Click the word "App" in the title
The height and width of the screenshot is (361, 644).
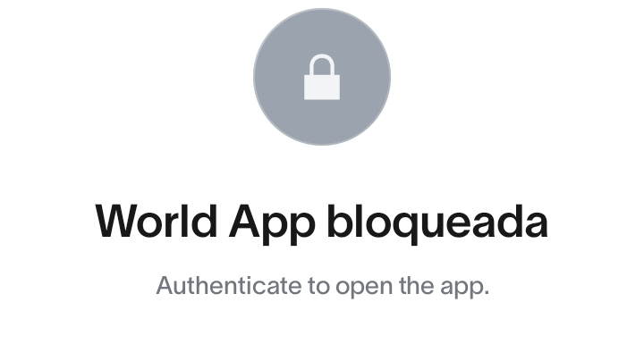pyautogui.click(x=272, y=224)
